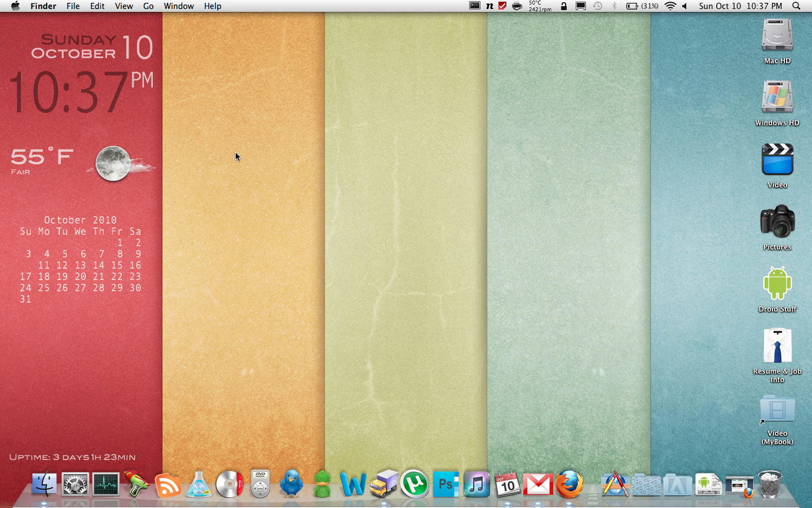The image size is (812, 508).
Task: Open the volume slider in menu bar
Action: (x=685, y=6)
